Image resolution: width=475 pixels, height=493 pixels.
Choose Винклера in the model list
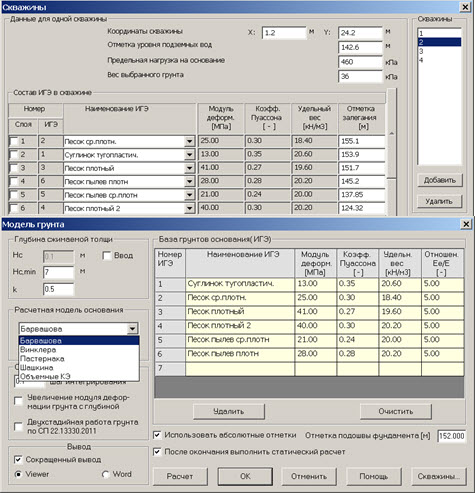[x=79, y=350]
